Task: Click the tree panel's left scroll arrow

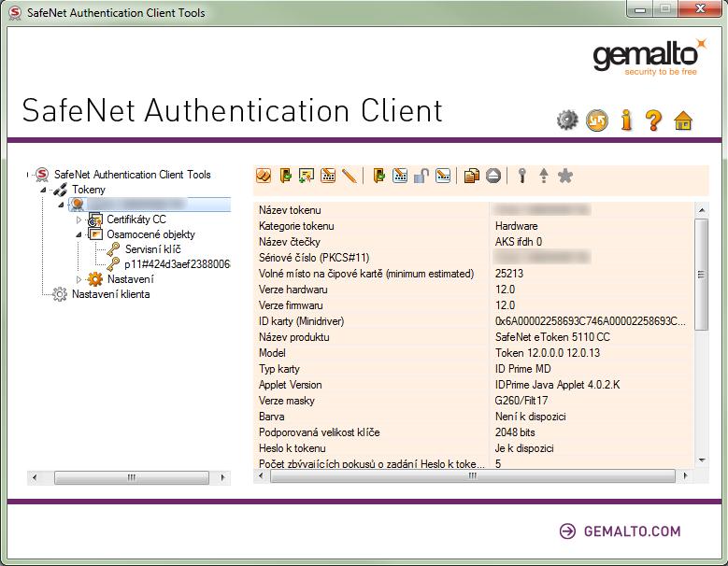Action: coord(35,477)
